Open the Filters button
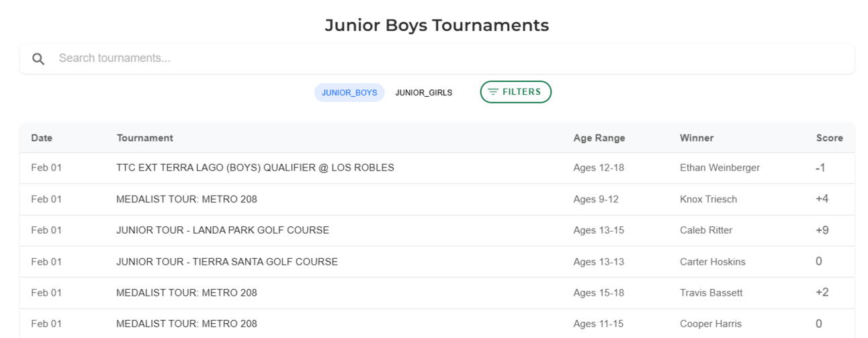Image resolution: width=868 pixels, height=338 pixels. [516, 92]
